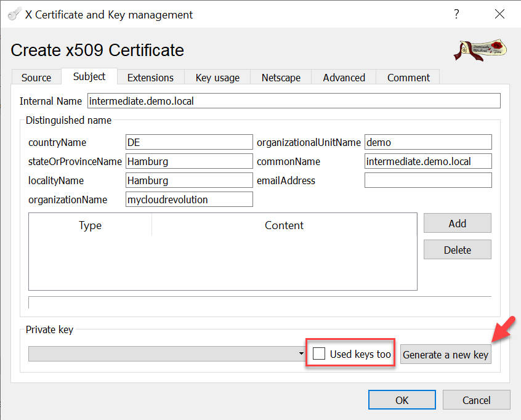Confirm with the OK button
This screenshot has width=521, height=420.
(402, 400)
